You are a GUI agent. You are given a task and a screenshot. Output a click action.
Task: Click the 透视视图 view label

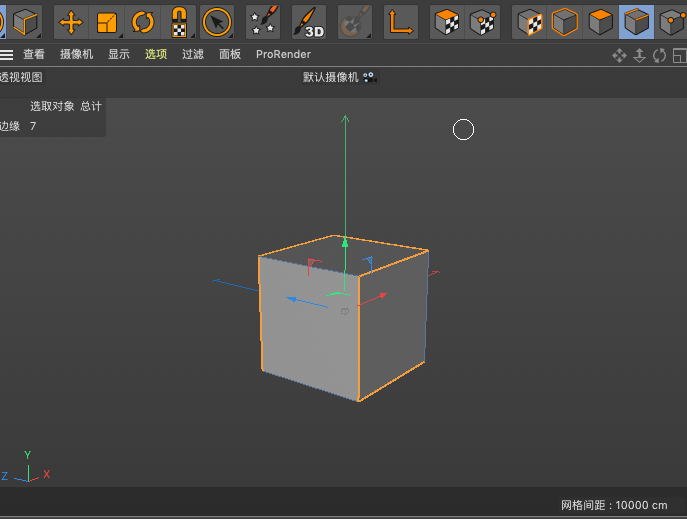(x=21, y=78)
